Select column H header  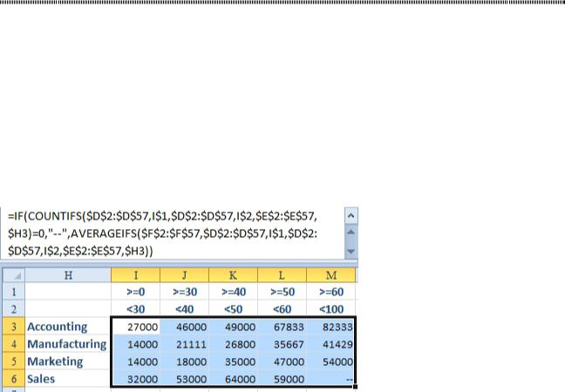pyautogui.click(x=68, y=275)
